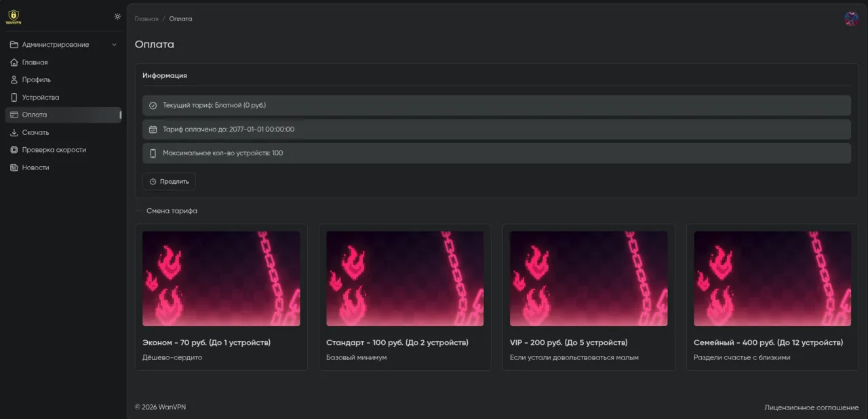Click the © 2026 WanVPN footer text
The width and height of the screenshot is (868, 419).
click(160, 407)
